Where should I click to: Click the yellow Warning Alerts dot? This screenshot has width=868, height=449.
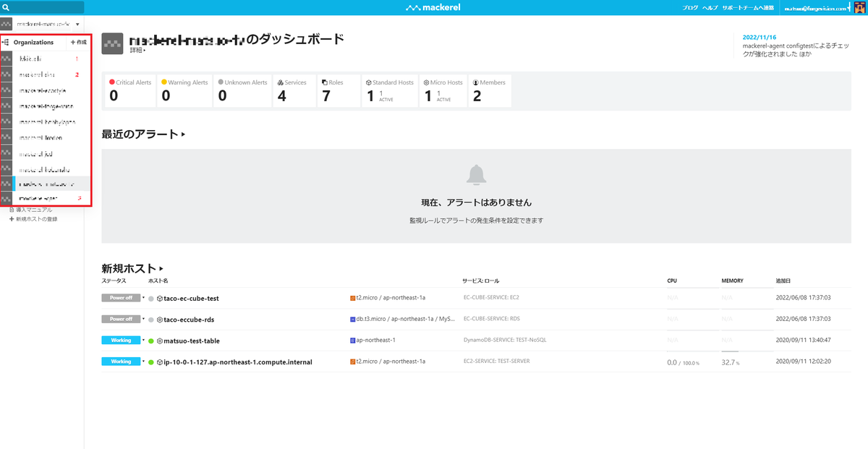click(x=164, y=82)
